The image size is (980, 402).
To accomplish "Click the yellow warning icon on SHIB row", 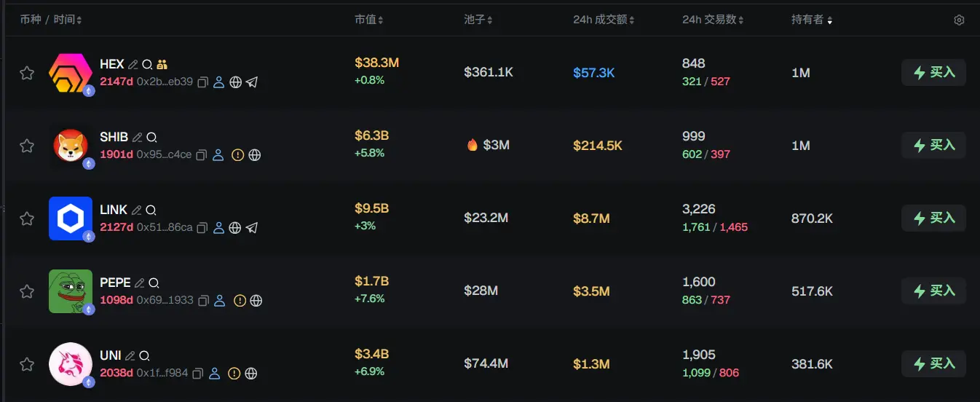I will [237, 155].
